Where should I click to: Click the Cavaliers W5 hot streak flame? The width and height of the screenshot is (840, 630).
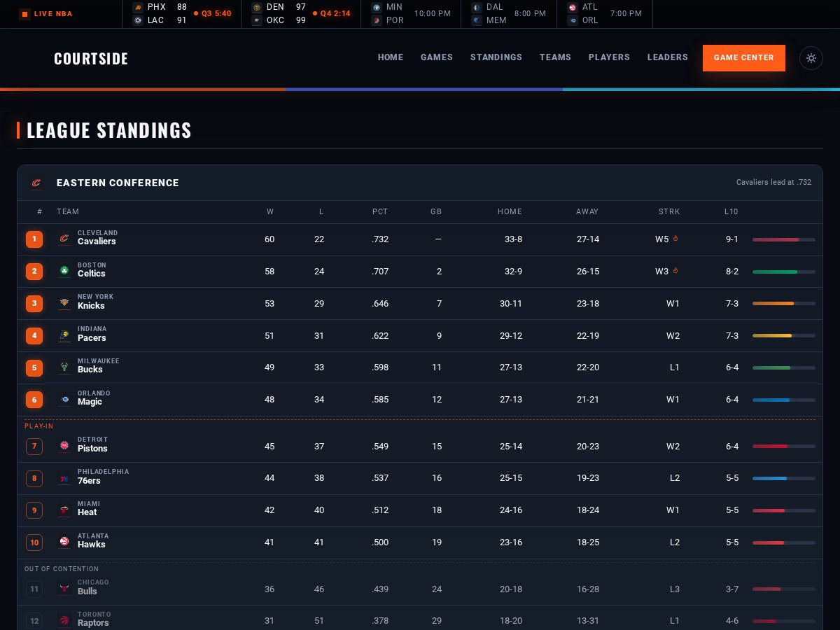675,239
